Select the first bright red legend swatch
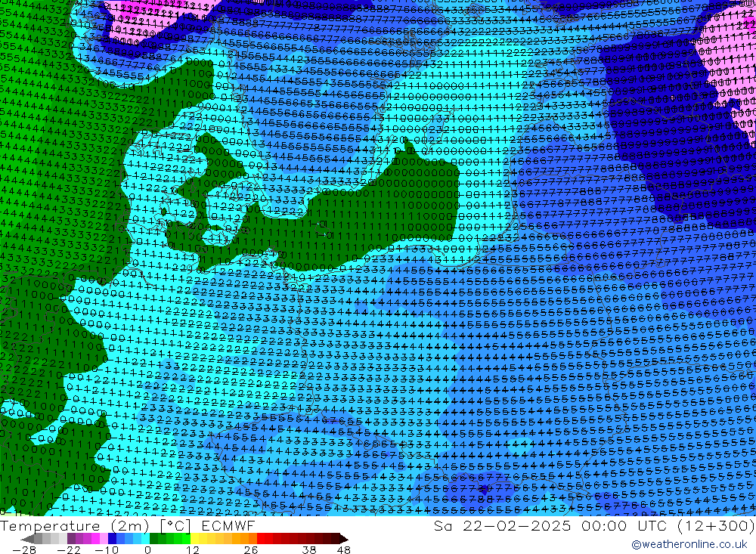The height and width of the screenshot is (554, 756). (261, 539)
